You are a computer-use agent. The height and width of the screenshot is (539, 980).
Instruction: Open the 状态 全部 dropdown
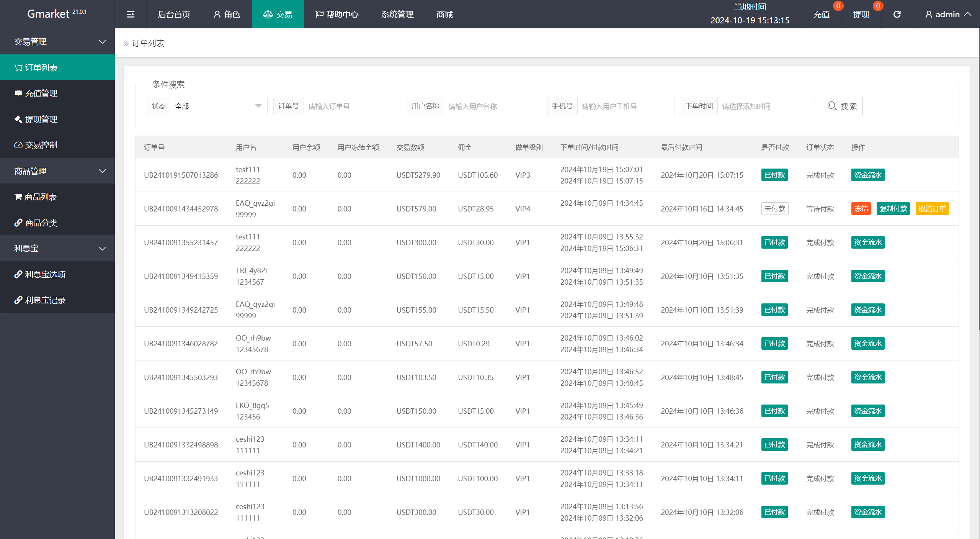coord(218,106)
